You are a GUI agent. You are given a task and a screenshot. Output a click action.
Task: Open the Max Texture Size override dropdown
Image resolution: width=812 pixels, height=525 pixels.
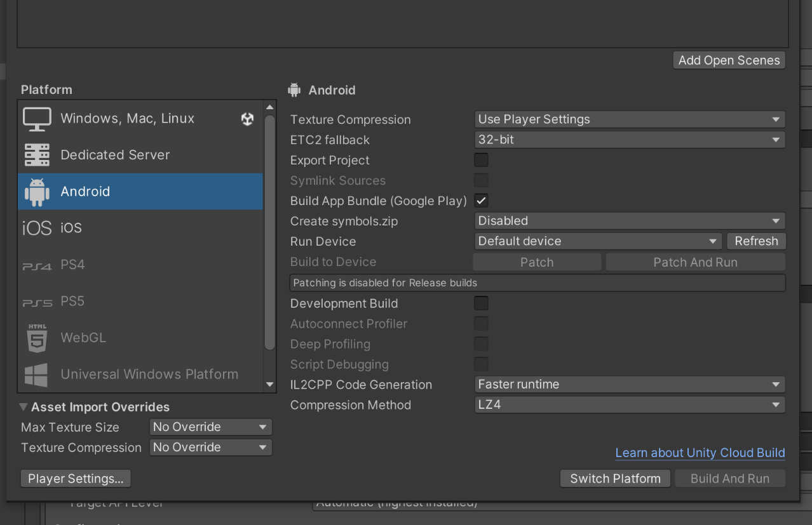(x=210, y=427)
